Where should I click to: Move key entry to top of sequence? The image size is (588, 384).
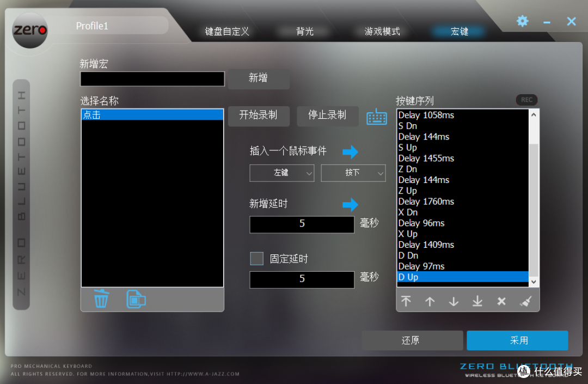point(406,301)
